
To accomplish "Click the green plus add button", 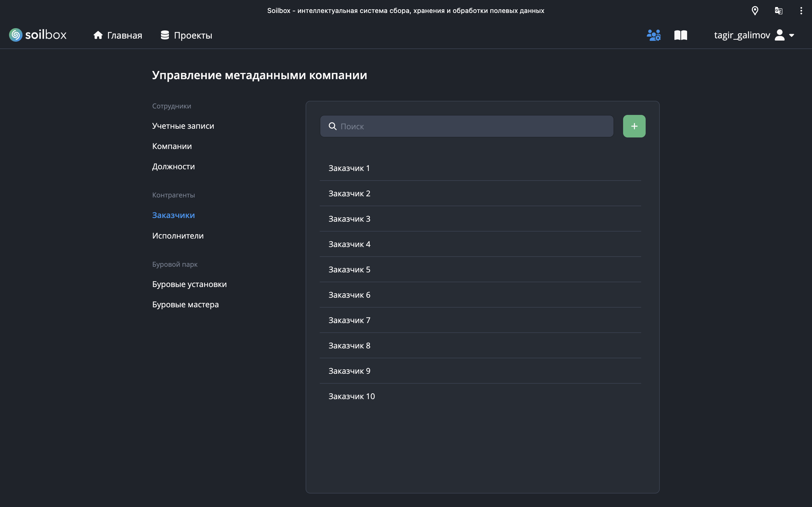I will (x=634, y=126).
